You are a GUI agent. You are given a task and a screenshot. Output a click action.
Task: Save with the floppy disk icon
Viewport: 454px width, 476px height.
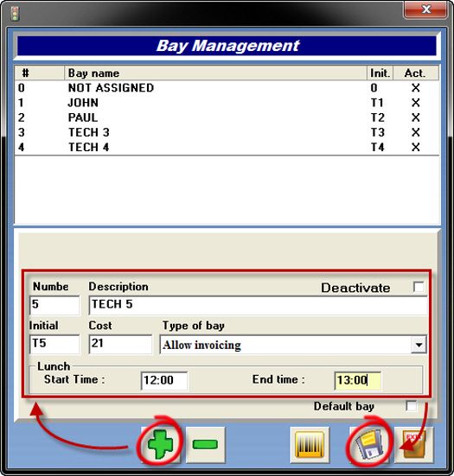coord(368,444)
